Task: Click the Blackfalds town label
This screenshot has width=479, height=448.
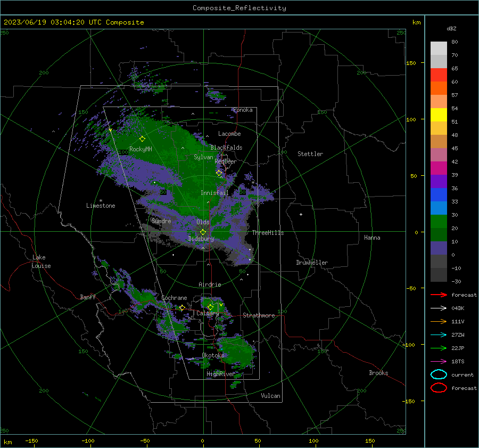Action: click(x=226, y=148)
